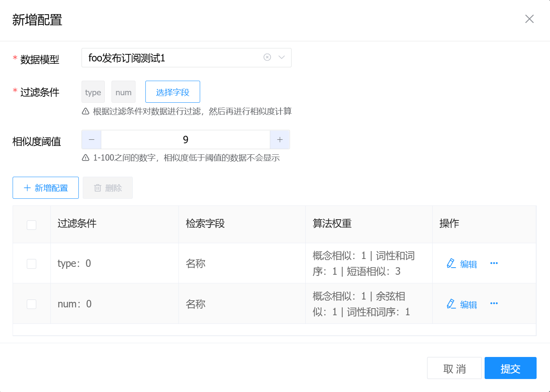
Task: Increase 相似度阈值 with the plus button
Action: click(280, 140)
